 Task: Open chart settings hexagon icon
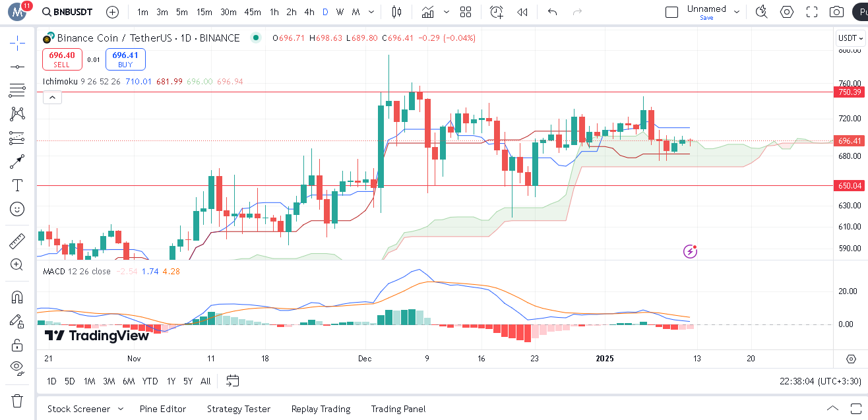(787, 12)
